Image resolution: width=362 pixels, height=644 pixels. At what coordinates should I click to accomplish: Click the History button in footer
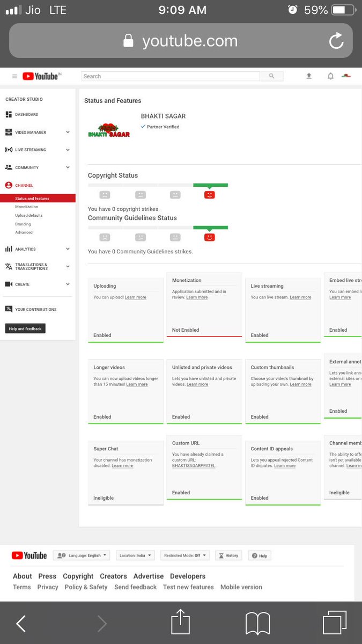[x=228, y=555]
